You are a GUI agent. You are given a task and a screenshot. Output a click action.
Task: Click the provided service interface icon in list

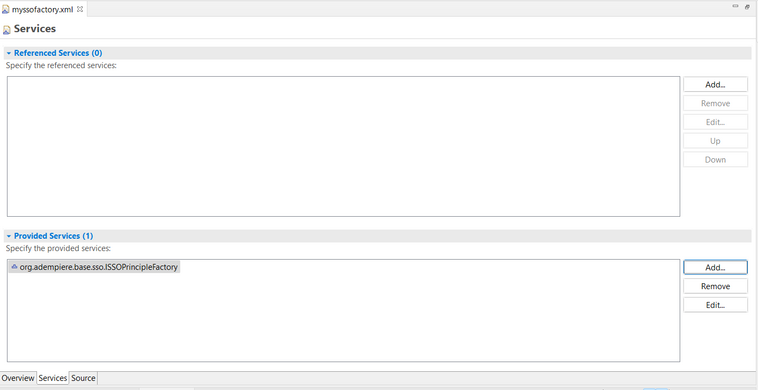coord(14,266)
